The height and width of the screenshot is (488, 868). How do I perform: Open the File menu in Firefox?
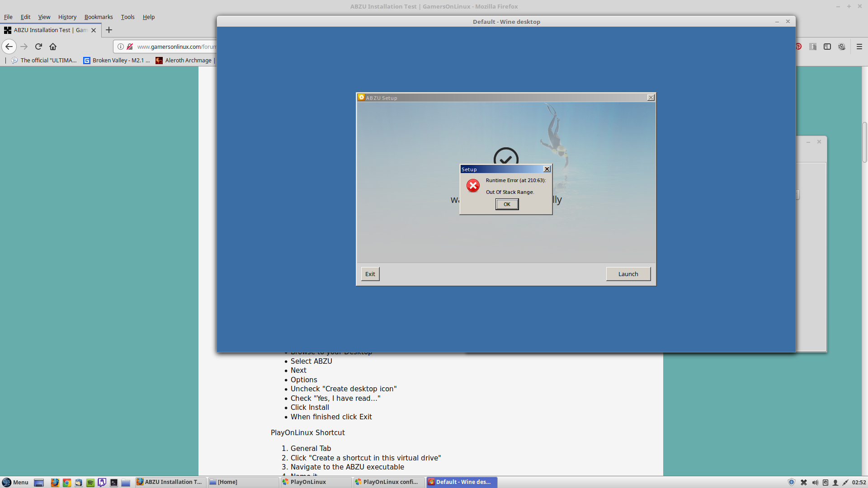[8, 17]
